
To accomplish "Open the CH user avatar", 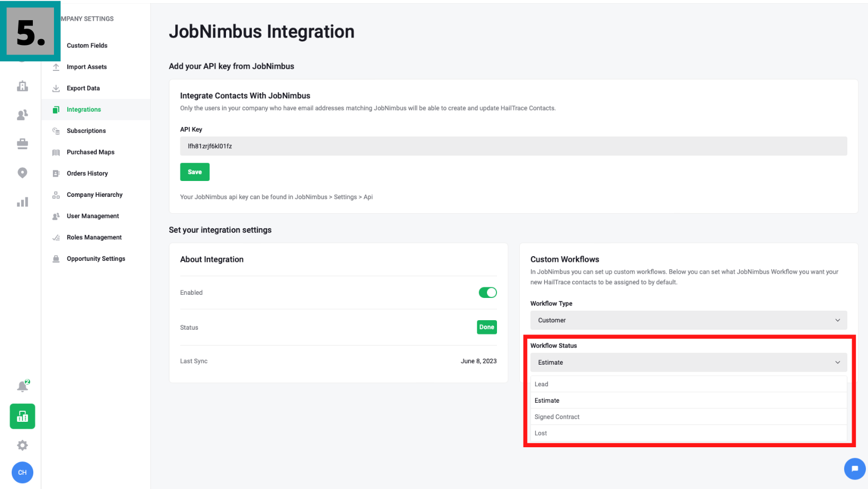I will [22, 473].
